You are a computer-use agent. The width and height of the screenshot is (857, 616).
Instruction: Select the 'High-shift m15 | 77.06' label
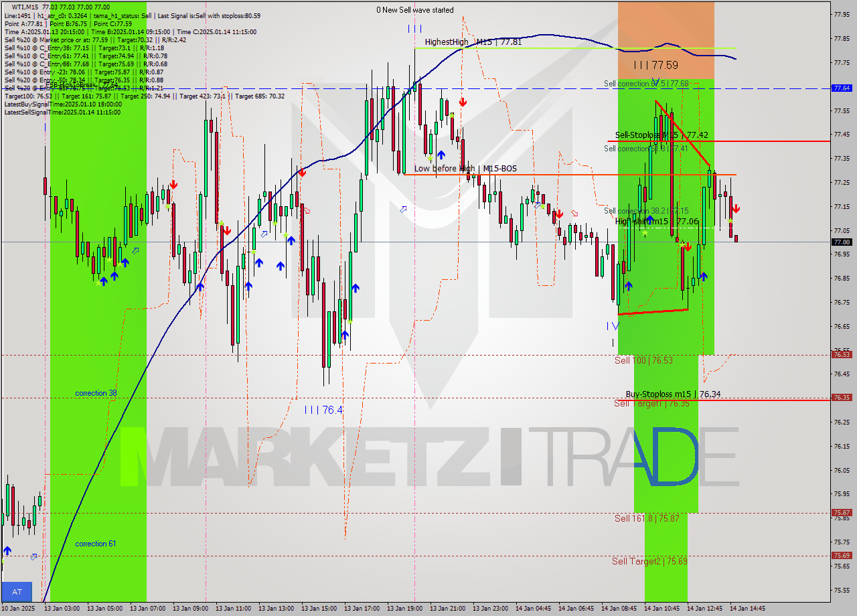point(657,222)
